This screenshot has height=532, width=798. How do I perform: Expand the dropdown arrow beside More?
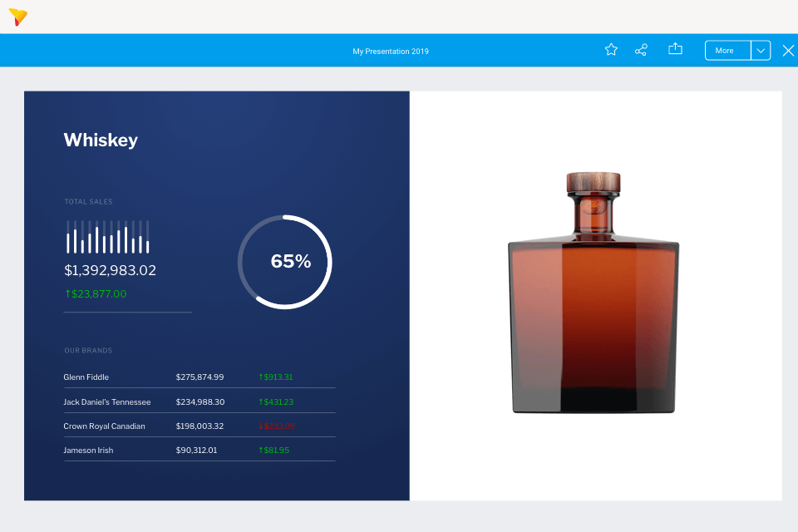pos(761,51)
